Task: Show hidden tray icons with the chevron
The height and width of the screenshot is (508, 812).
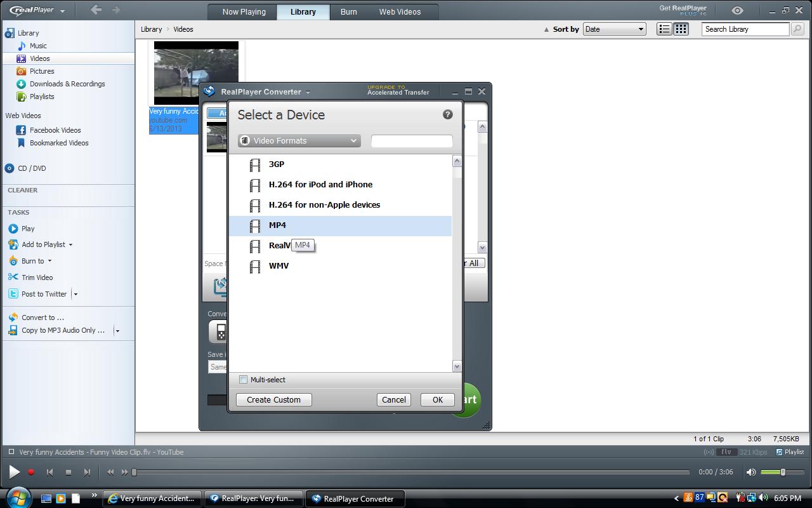Action: [677, 498]
